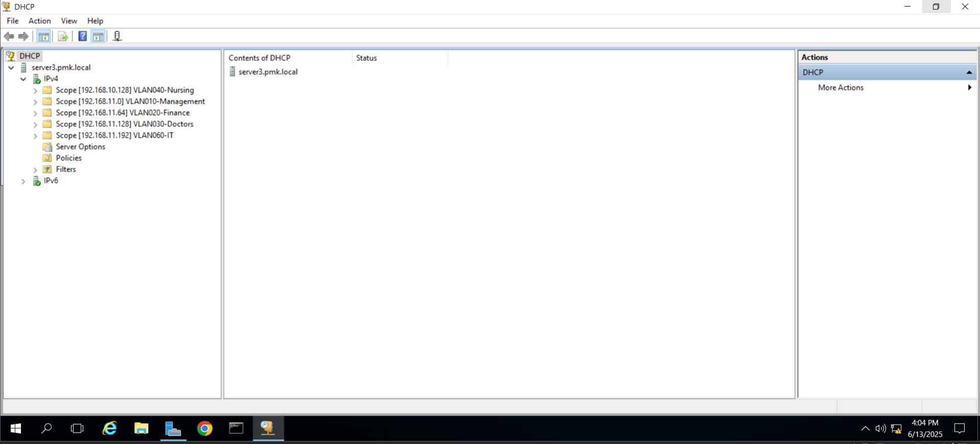Select 'Scope [192.168.11.64] VLAN020-Finance' text

(122, 113)
